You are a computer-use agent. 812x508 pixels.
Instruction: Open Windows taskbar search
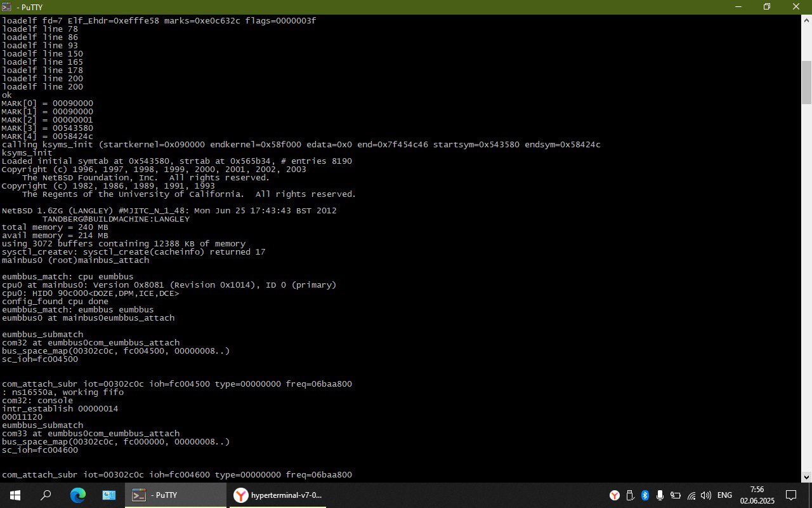(46, 495)
